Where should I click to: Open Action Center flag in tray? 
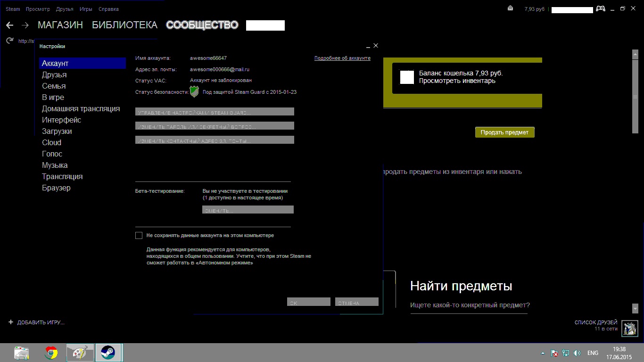(x=555, y=353)
